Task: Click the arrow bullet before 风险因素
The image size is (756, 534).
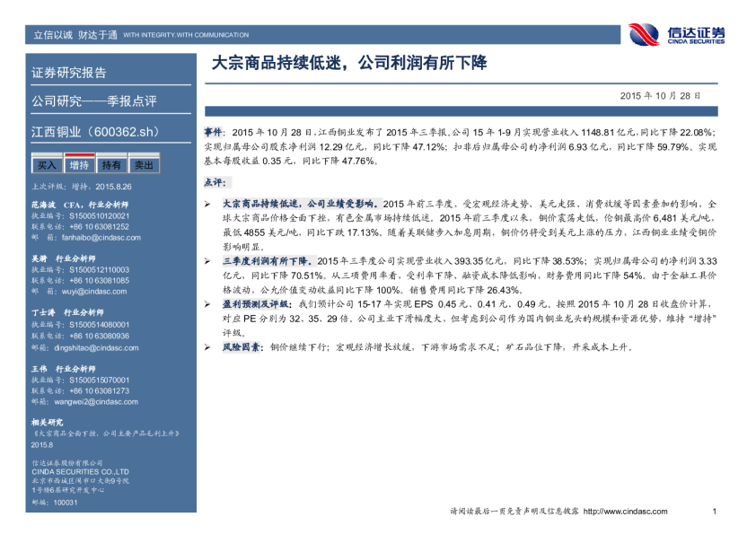Action: [208, 346]
